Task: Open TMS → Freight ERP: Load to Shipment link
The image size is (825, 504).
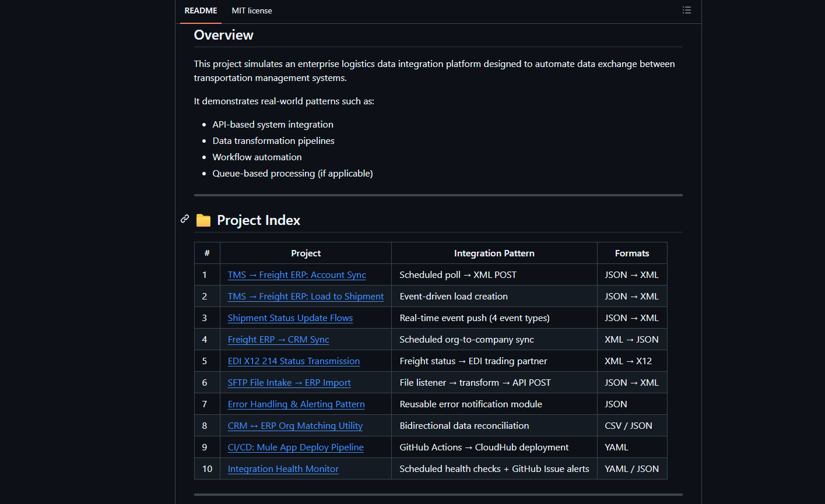Action: tap(306, 297)
